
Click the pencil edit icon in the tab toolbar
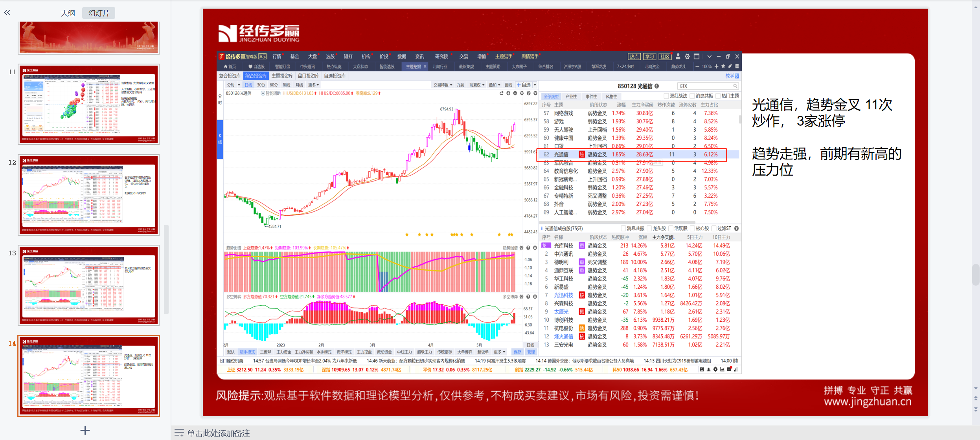pyautogui.click(x=730, y=66)
